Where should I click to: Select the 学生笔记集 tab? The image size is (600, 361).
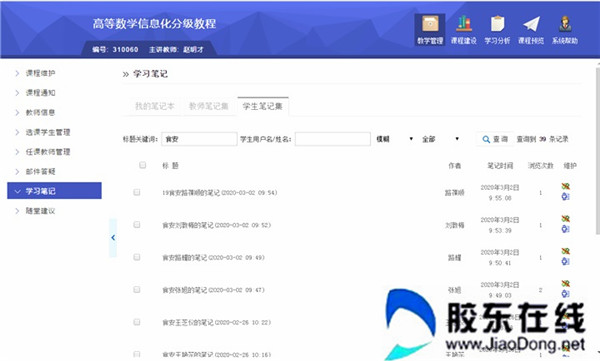[263, 106]
